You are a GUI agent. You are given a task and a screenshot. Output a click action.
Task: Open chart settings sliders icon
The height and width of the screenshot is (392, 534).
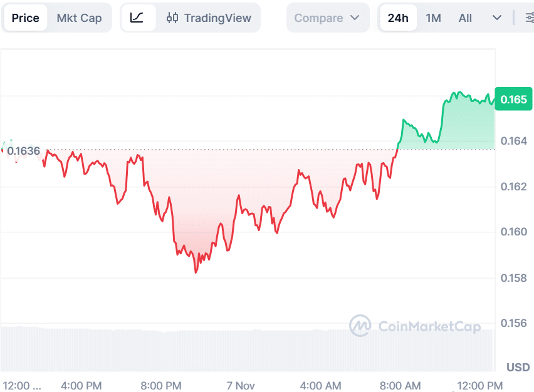[x=530, y=18]
